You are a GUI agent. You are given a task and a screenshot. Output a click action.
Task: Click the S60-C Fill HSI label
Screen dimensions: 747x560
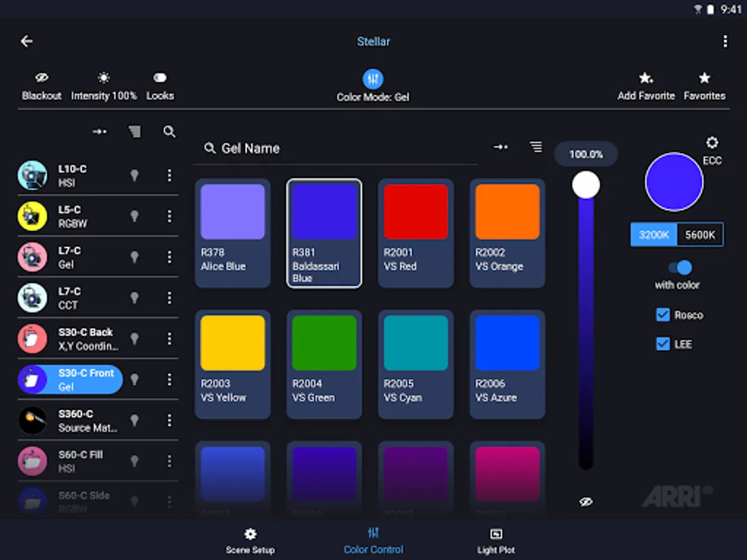(80, 461)
